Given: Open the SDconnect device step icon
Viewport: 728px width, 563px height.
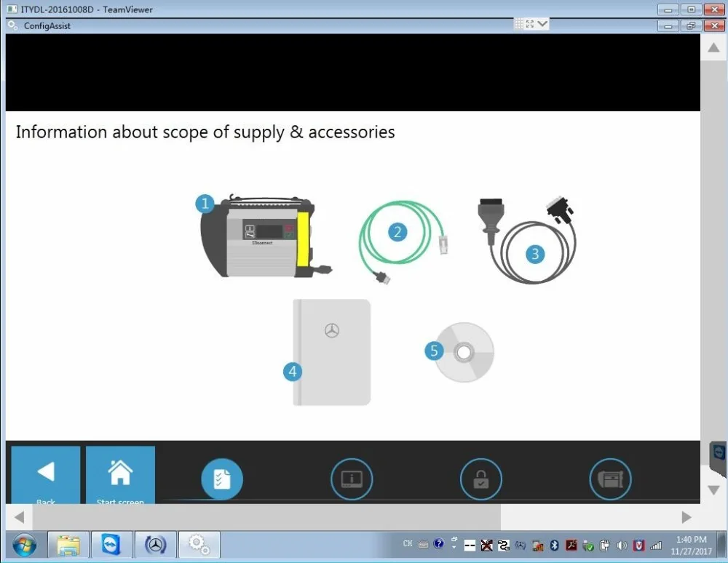Looking at the screenshot, I should [610, 479].
